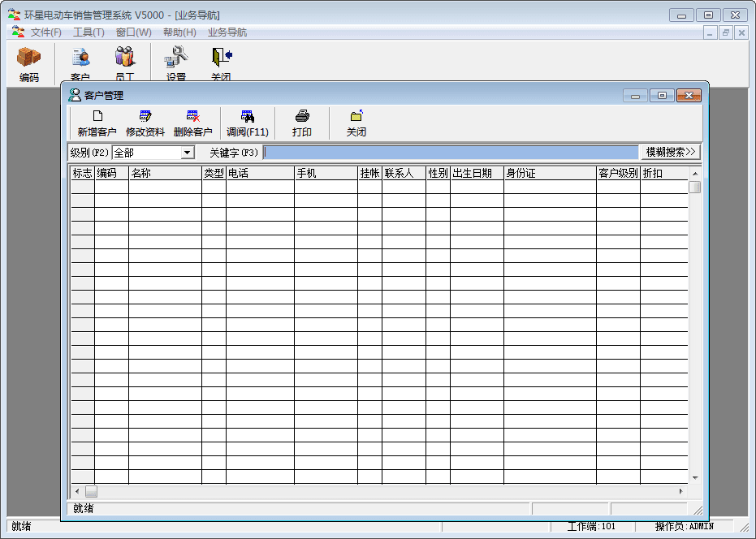Click the 出生日期 column header
This screenshot has width=756, height=539.
tap(477, 173)
